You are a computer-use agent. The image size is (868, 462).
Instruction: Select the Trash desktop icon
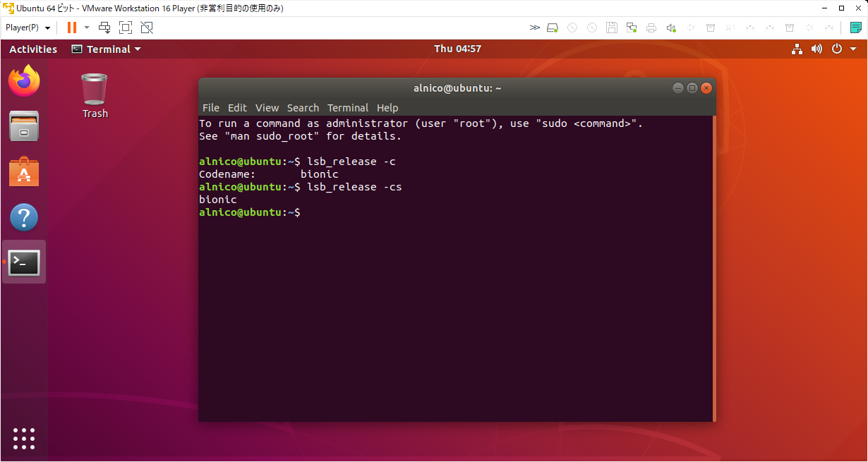(x=95, y=95)
